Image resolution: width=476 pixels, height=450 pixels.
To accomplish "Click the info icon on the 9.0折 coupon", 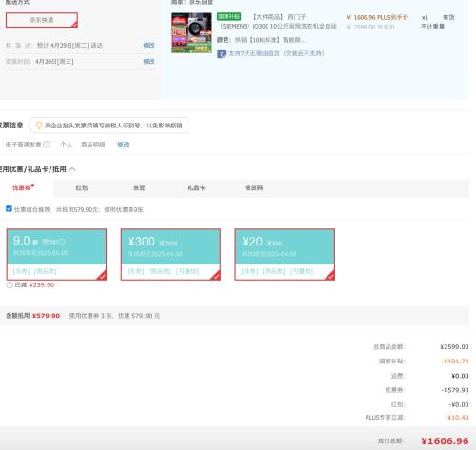I will [x=62, y=242].
